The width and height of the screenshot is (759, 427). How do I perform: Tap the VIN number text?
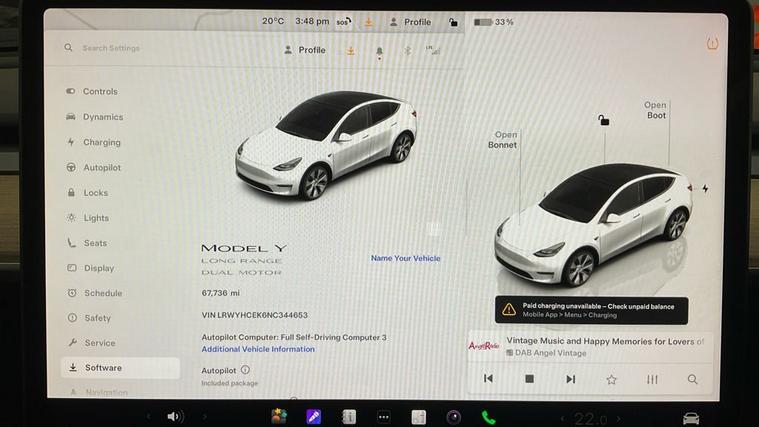tap(255, 315)
